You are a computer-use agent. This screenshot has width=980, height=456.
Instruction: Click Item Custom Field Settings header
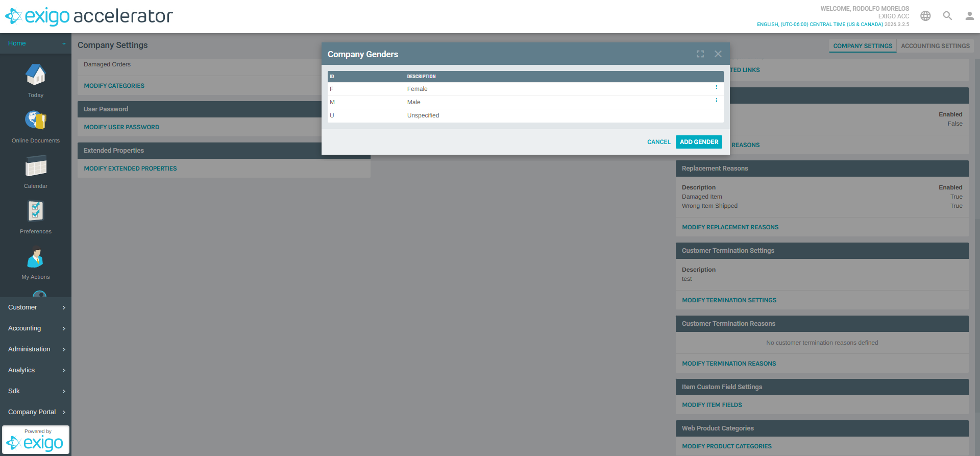tap(822, 387)
